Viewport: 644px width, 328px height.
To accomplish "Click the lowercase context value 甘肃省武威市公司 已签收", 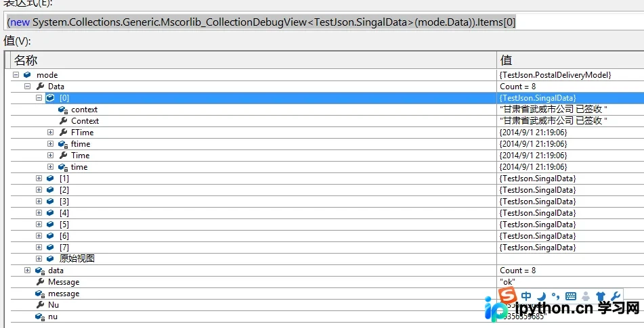I will pos(553,110).
